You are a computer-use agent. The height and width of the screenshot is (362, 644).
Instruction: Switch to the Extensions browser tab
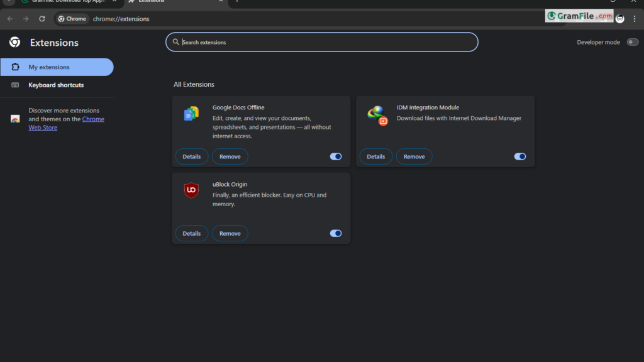[x=176, y=2]
